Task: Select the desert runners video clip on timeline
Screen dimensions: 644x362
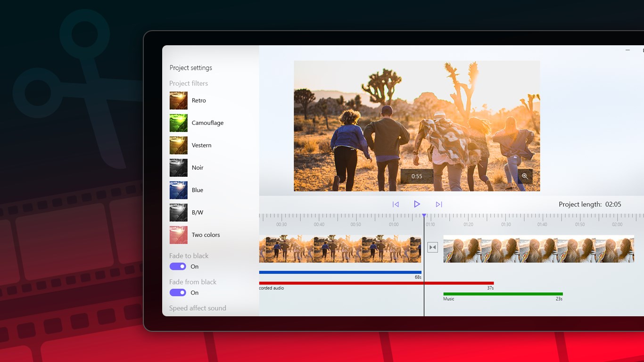Action: coord(340,249)
